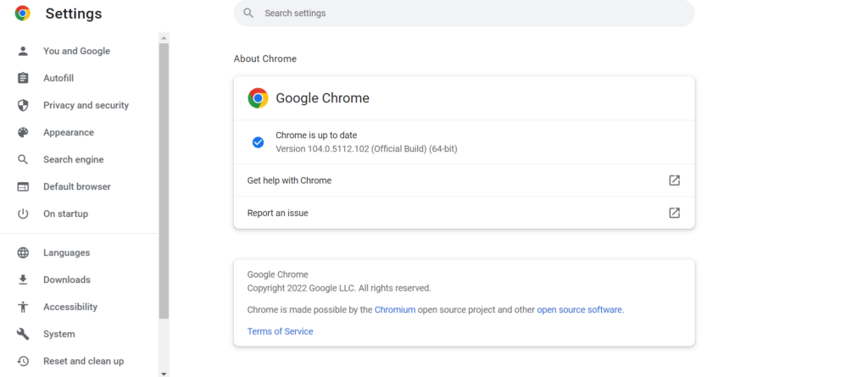
Task: Click the Settings page title
Action: [74, 14]
